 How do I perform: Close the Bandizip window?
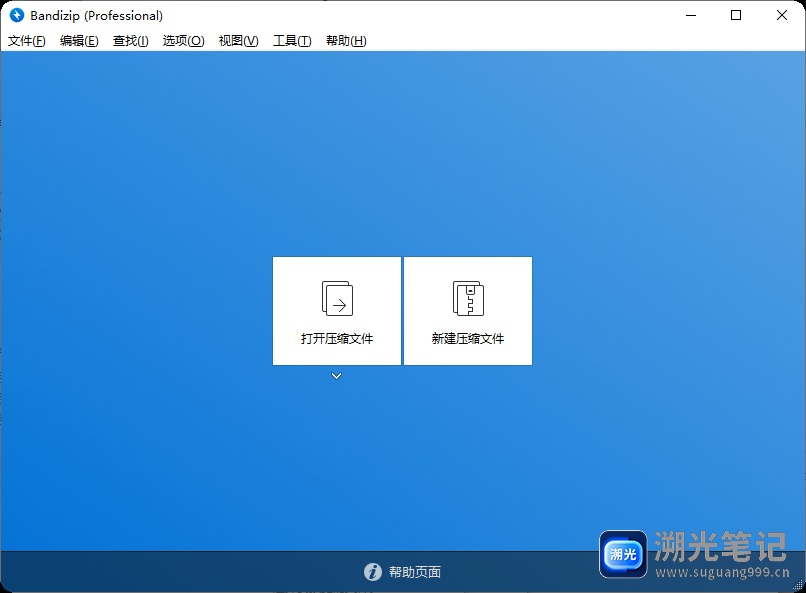coord(782,15)
